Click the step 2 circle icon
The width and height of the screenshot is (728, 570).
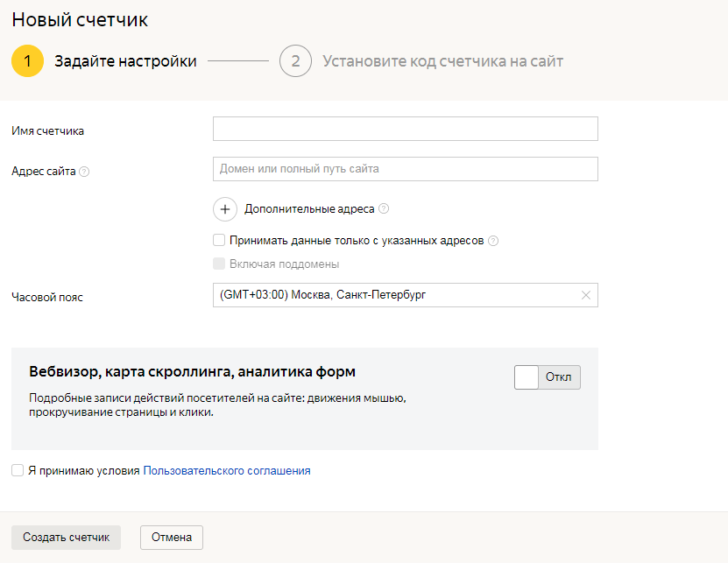pos(295,61)
